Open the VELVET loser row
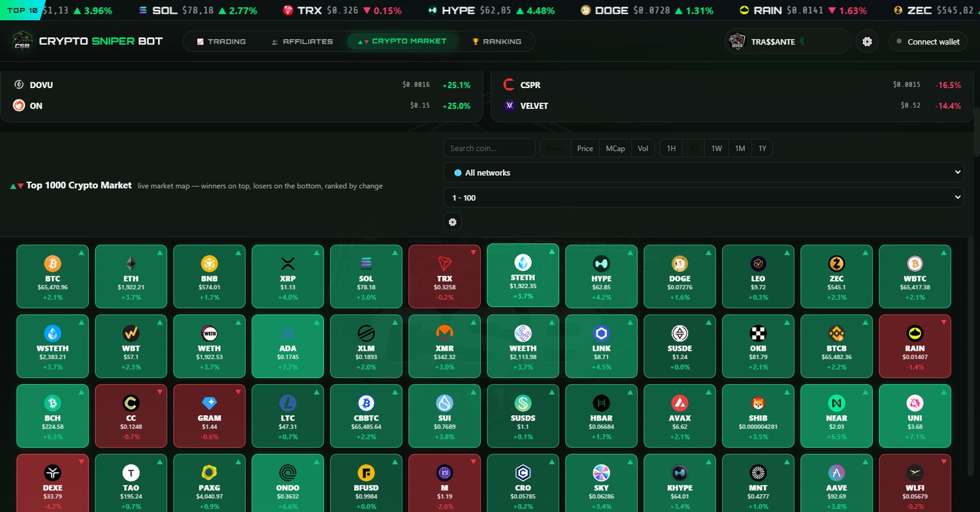The image size is (980, 512). tap(732, 106)
